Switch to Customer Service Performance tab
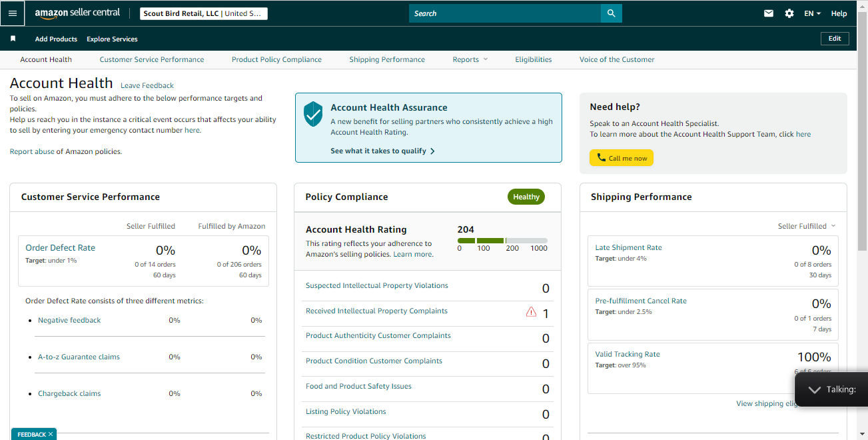868x440 pixels. click(x=152, y=59)
